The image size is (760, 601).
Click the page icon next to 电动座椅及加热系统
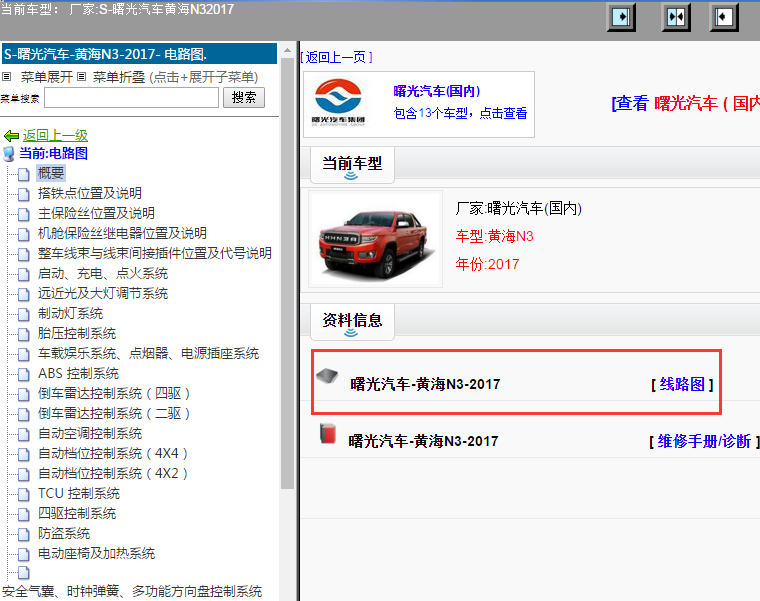coord(24,554)
